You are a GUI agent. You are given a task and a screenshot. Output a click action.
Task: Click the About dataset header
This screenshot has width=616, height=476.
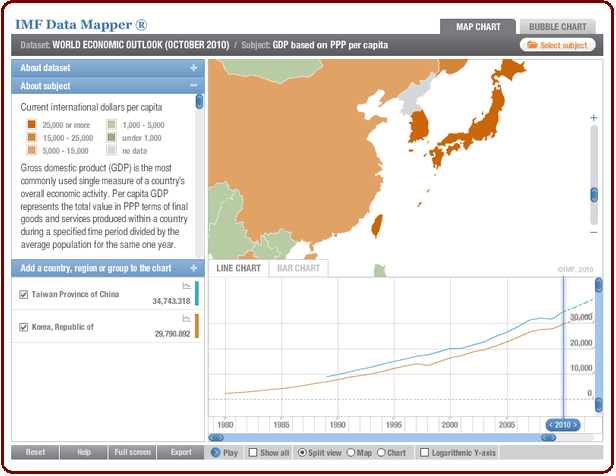[108, 68]
